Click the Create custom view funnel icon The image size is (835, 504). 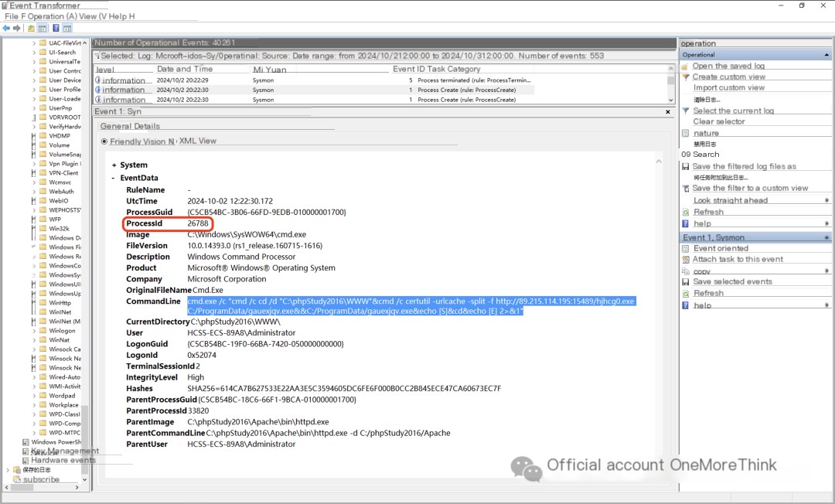[686, 77]
